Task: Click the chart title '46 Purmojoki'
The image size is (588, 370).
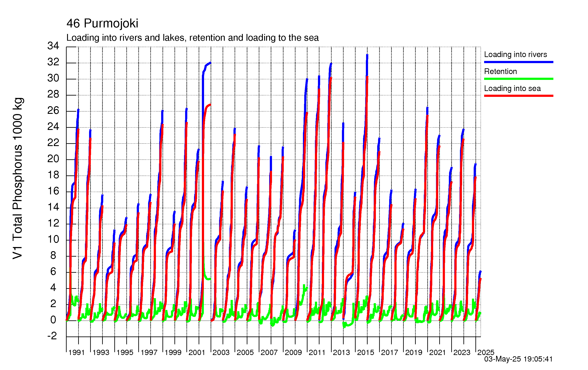Action: 102,24
